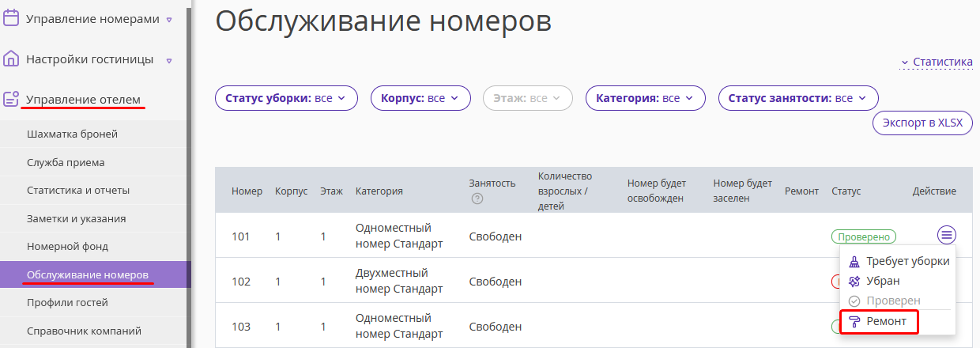This screenshot has width=980, height=348.
Task: Click the paint roller icon next to Ремонт
Action: (854, 322)
